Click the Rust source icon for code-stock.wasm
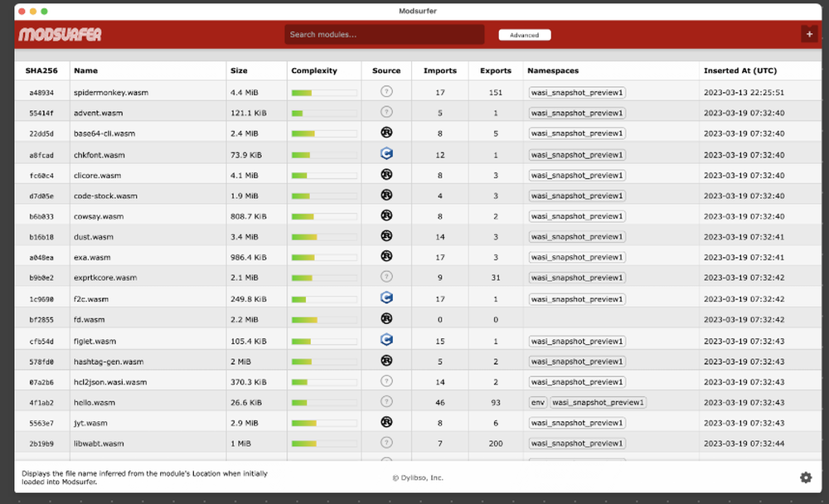Image resolution: width=829 pixels, height=504 pixels. (x=386, y=195)
